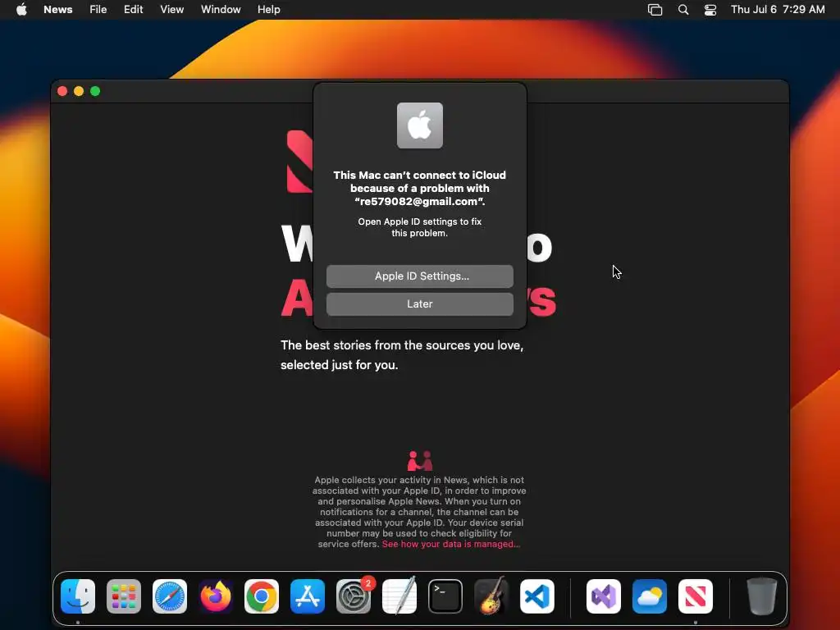Screen dimensions: 840x630
Task: Launch Google Chrome from the Dock
Action: [x=262, y=596]
